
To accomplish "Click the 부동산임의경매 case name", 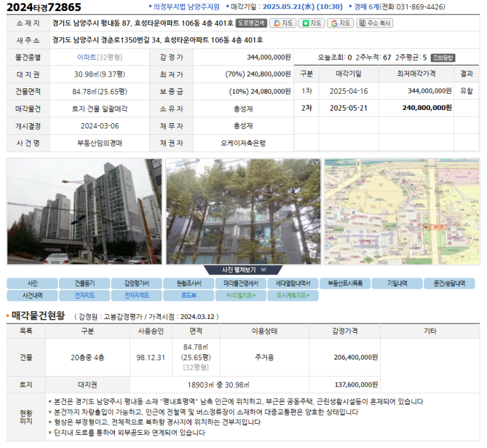I will pyautogui.click(x=100, y=143).
